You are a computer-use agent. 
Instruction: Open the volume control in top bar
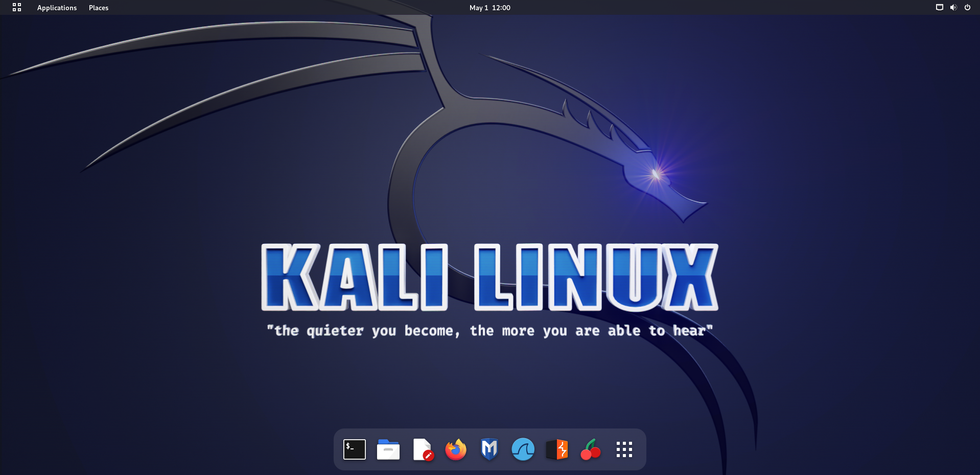click(953, 8)
